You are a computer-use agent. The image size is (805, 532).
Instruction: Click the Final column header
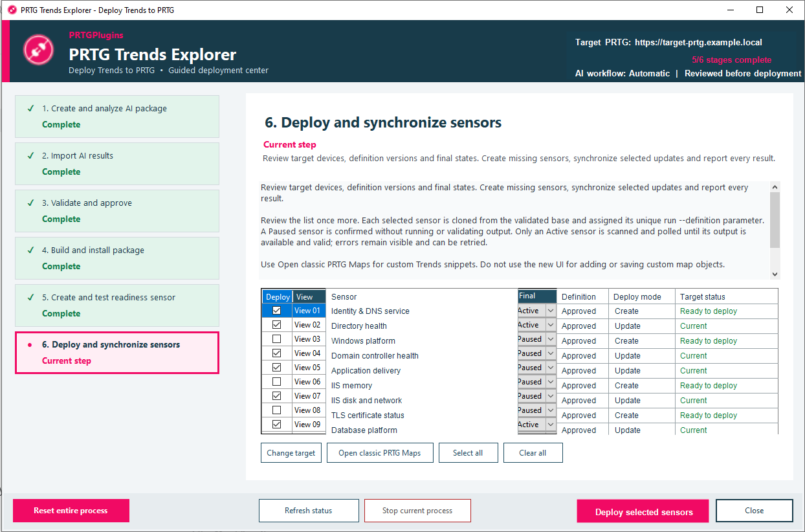537,296
